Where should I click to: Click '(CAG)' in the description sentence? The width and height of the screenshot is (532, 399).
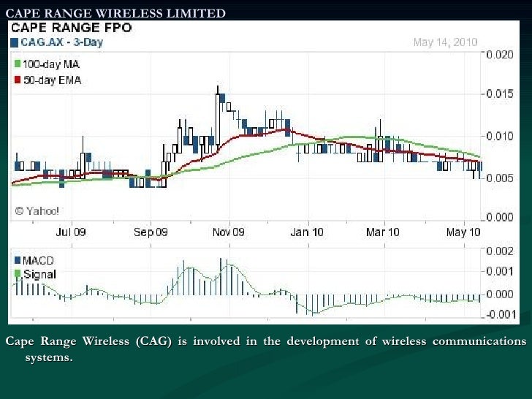(153, 341)
